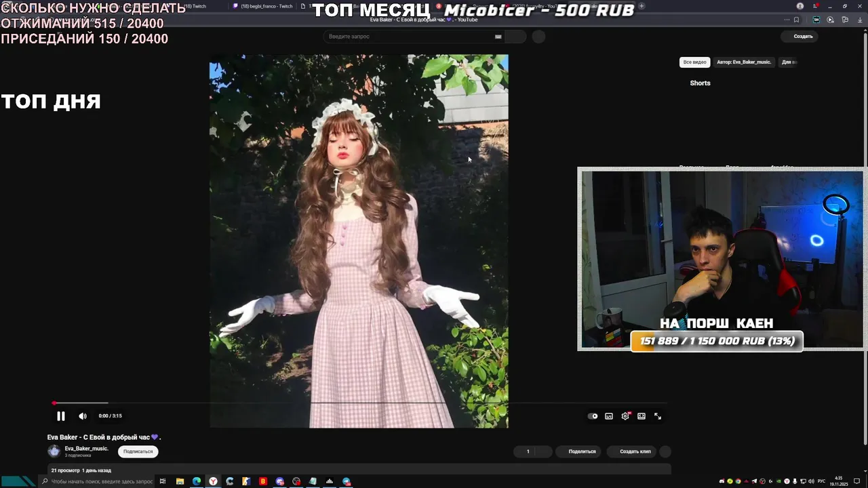Mute the video with speaker icon
Viewport: 868px width, 488px height.
tap(83, 416)
